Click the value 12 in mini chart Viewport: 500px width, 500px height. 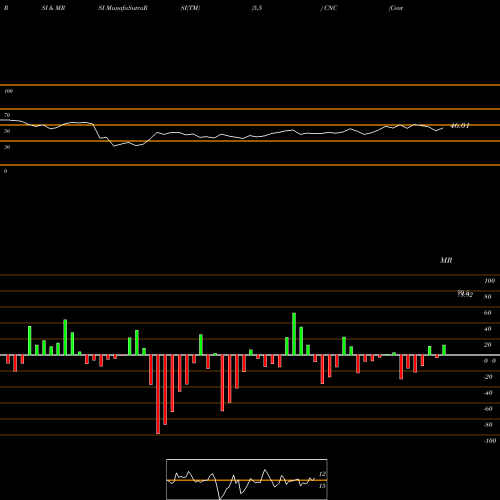pos(322,474)
